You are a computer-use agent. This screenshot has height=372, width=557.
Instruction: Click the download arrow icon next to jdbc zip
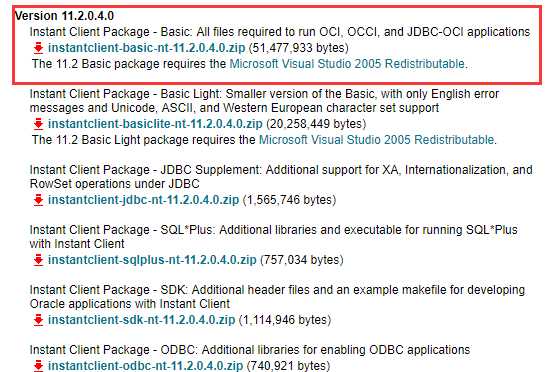[38, 200]
